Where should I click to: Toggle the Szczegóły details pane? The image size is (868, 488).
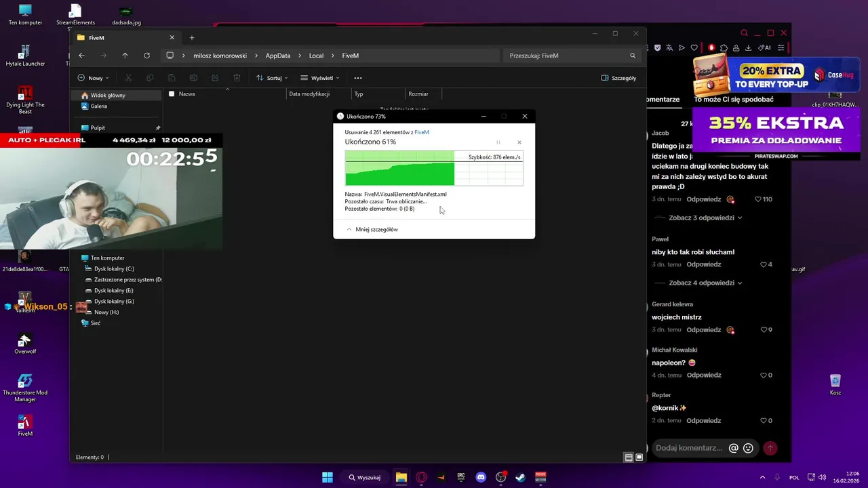[x=618, y=78]
